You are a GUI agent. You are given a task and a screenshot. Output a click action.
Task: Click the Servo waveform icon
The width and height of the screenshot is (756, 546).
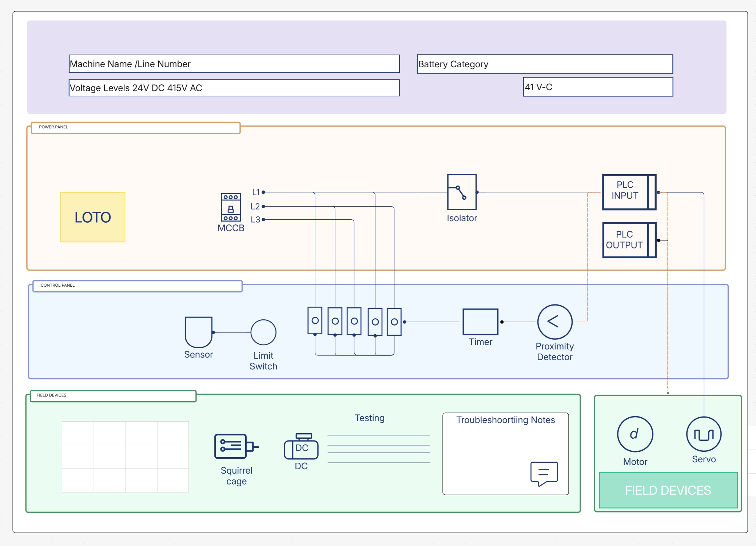pos(704,434)
